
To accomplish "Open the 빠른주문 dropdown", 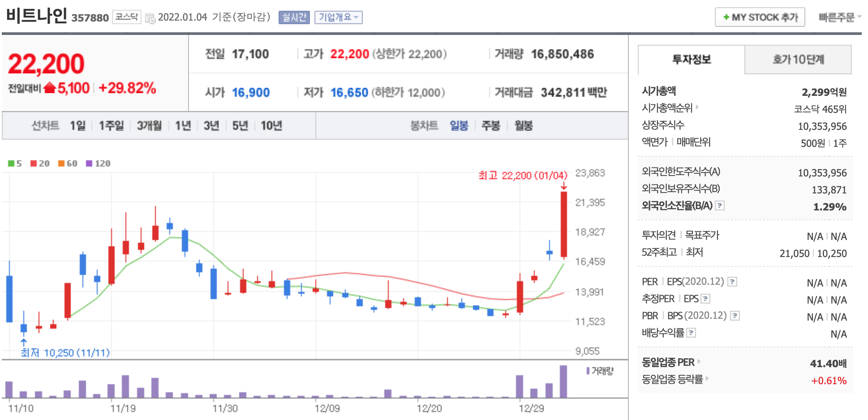I will (x=840, y=17).
